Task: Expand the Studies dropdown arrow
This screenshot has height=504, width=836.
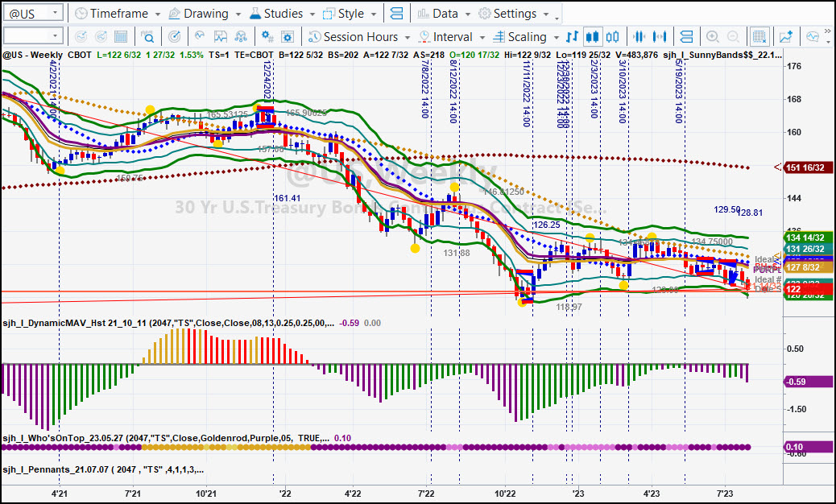Action: (312, 14)
